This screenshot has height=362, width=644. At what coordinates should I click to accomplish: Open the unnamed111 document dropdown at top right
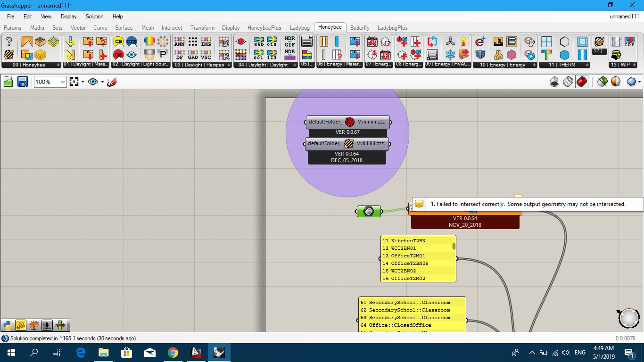coord(624,16)
